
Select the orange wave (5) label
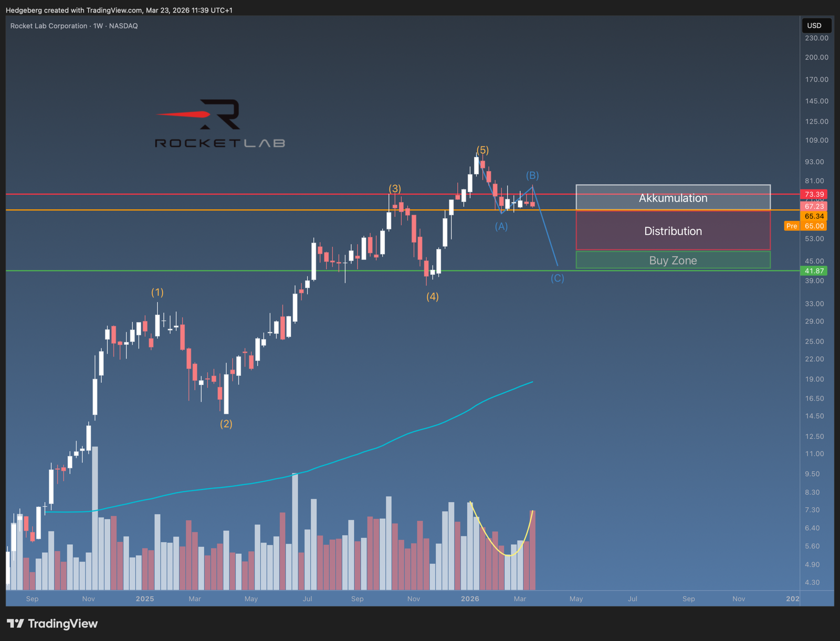tap(482, 150)
